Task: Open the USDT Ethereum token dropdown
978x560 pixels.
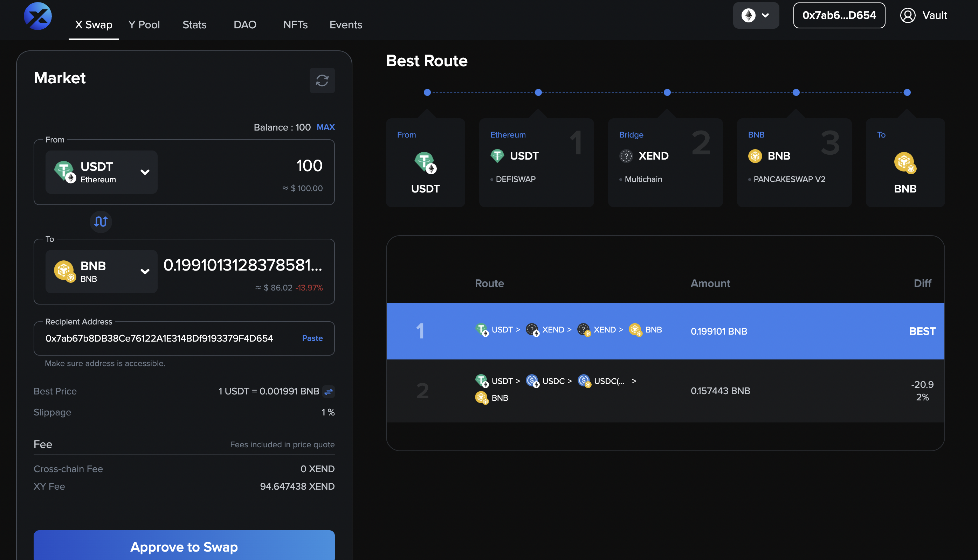Action: pyautogui.click(x=101, y=172)
